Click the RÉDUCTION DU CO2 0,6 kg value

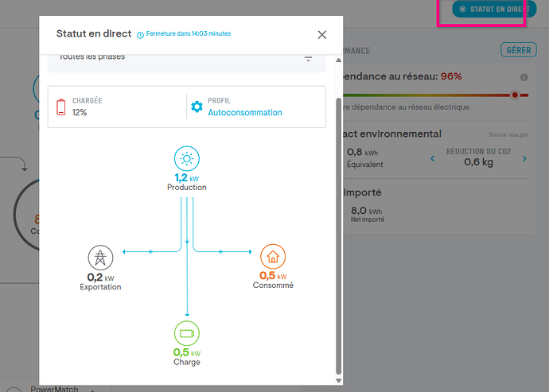(478, 162)
